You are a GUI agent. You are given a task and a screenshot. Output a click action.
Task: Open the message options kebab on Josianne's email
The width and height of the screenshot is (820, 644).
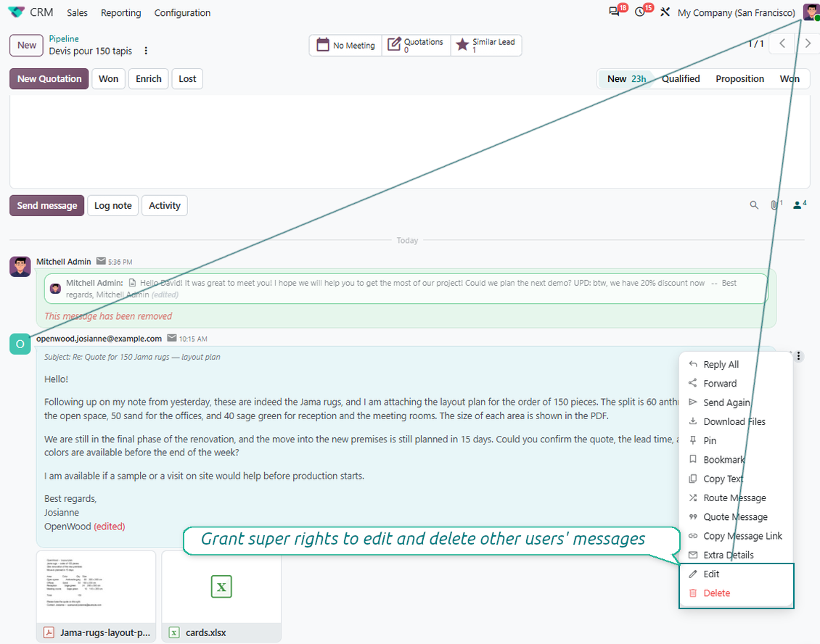[x=798, y=356]
